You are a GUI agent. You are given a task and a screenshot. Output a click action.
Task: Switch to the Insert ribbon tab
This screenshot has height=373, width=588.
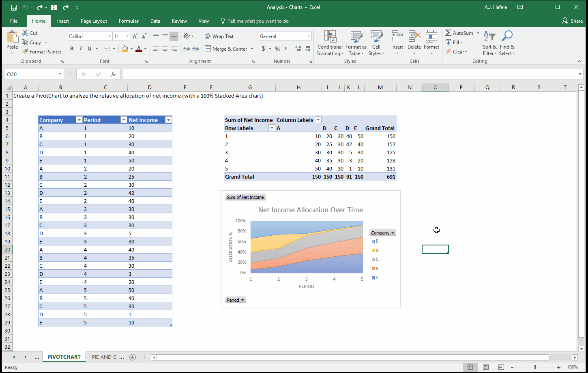[x=63, y=21]
